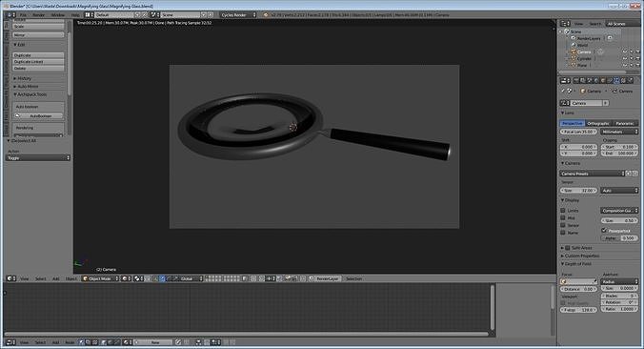644x349 pixels.
Task: Open the Radius aperture type dropdown
Action: click(619, 281)
